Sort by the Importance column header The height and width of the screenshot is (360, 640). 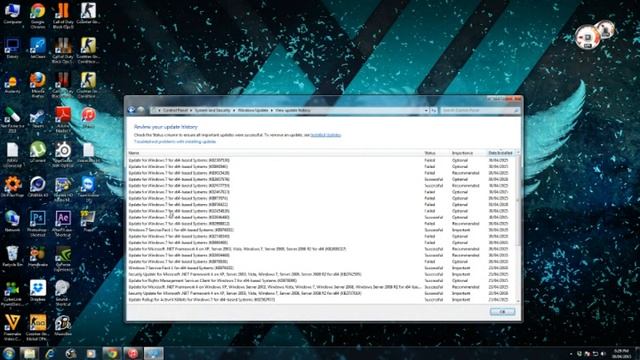pyautogui.click(x=469, y=153)
